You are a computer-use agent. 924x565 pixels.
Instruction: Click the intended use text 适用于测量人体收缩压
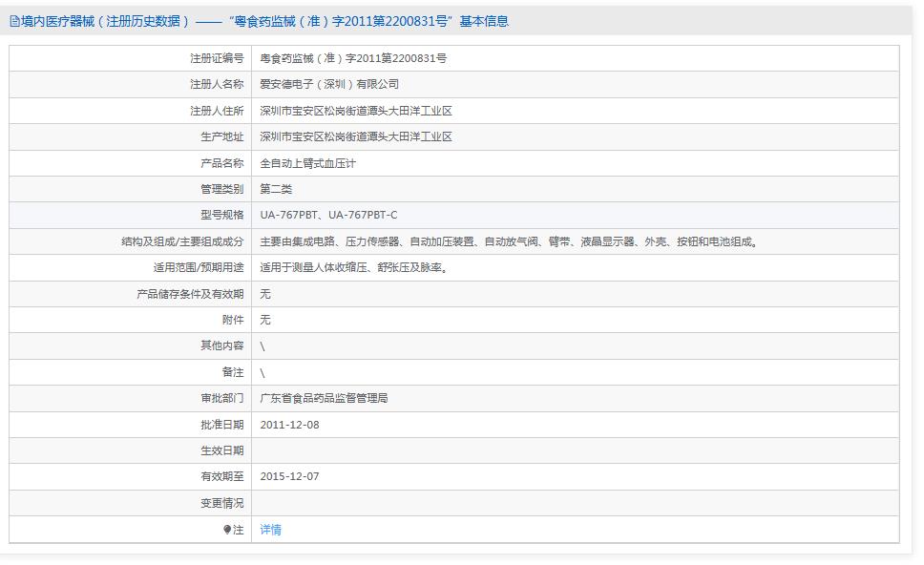point(354,267)
